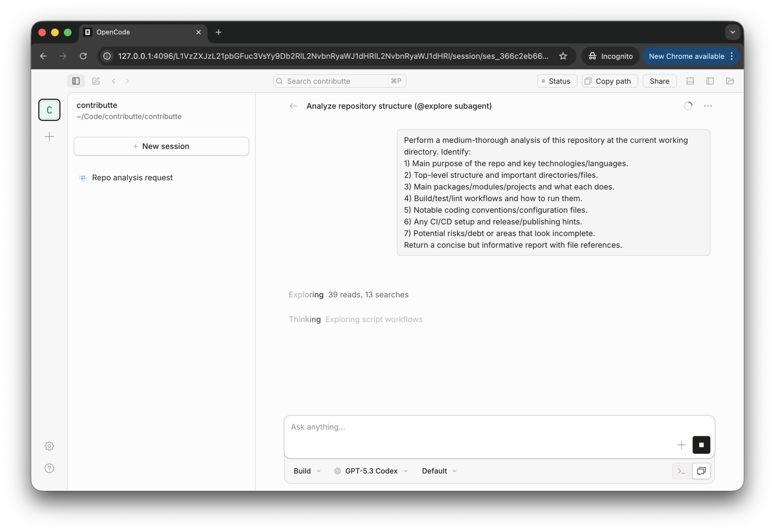Go back using the session title arrow
775x532 pixels.
(x=293, y=106)
